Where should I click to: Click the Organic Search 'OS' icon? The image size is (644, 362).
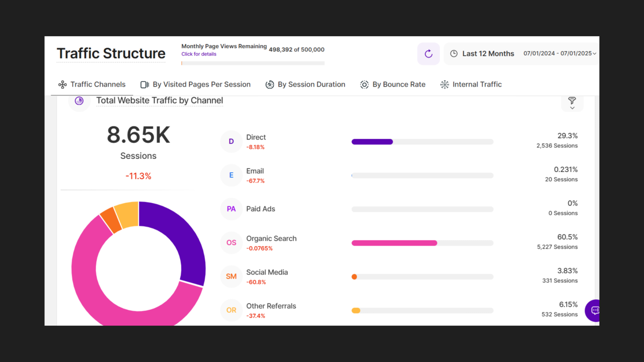click(231, 243)
